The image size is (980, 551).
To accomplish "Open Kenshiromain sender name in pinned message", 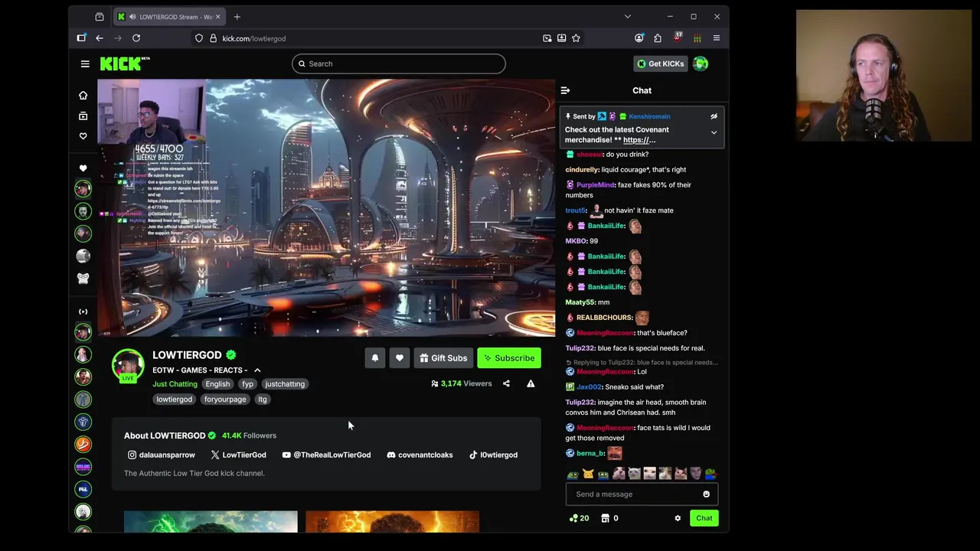I will (x=649, y=116).
